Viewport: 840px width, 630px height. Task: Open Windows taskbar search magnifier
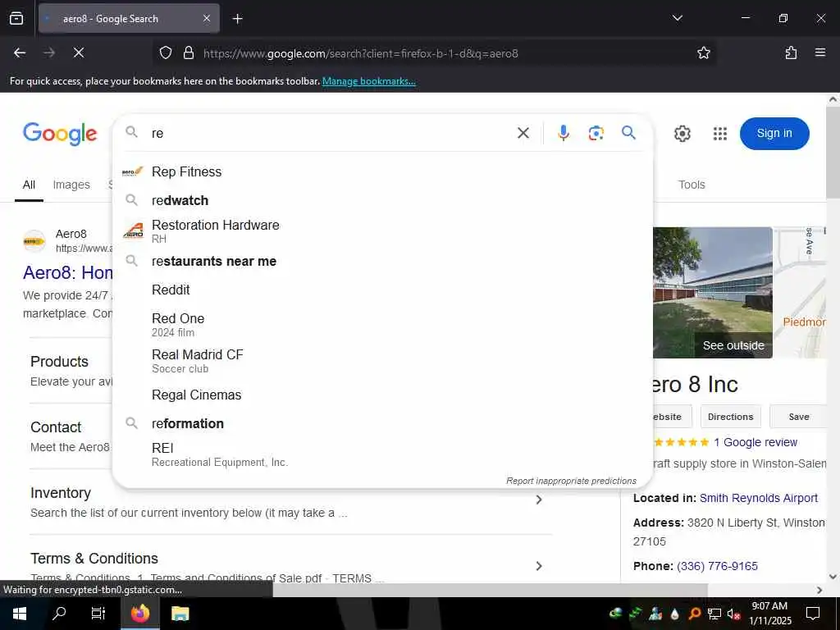(59, 614)
